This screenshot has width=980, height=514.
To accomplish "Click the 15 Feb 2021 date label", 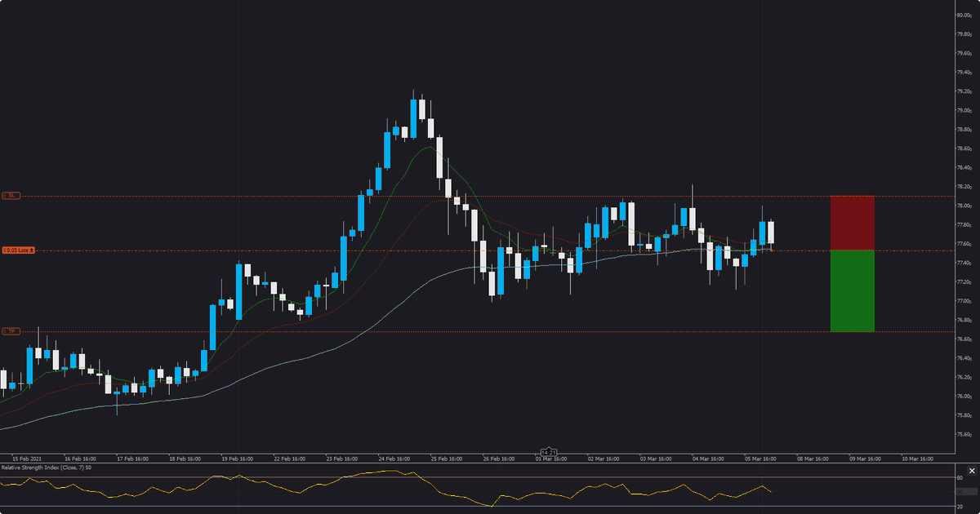I will (x=26, y=459).
